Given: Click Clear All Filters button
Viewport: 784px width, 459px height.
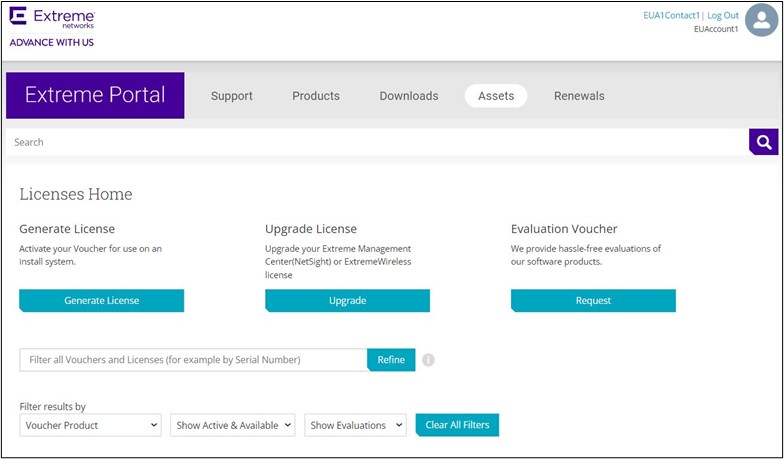Looking at the screenshot, I should click(457, 425).
